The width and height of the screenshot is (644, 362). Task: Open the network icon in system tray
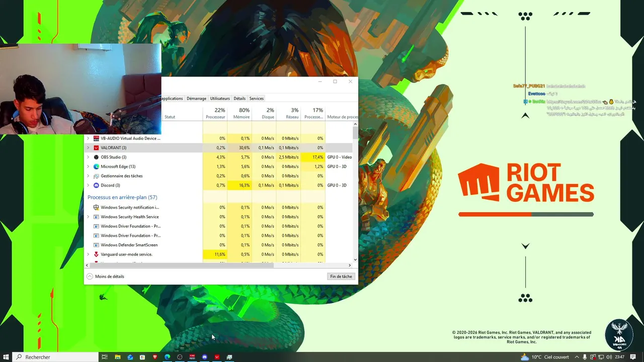pyautogui.click(x=601, y=357)
